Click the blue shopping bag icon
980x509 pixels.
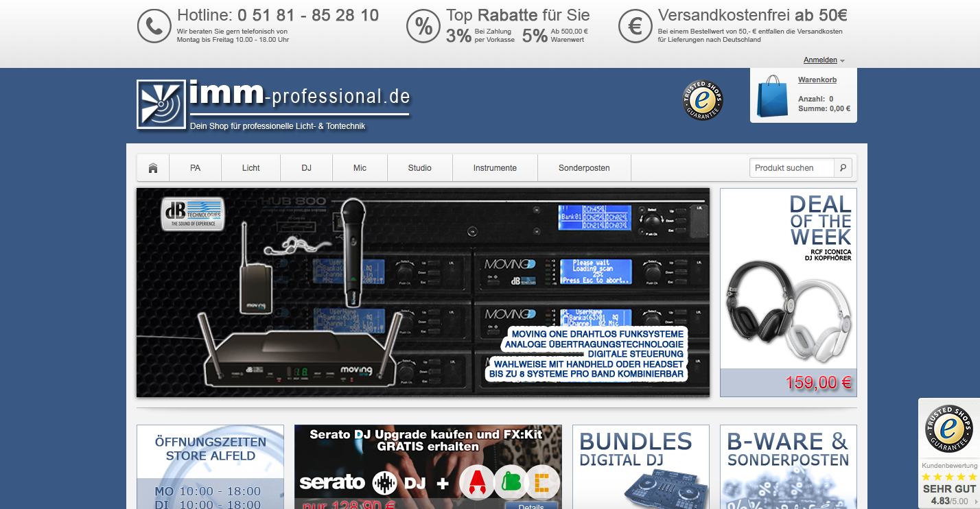(773, 96)
